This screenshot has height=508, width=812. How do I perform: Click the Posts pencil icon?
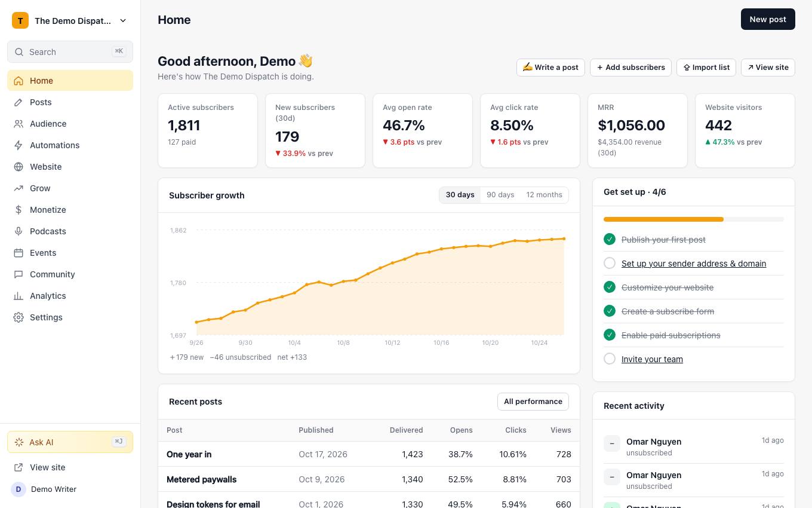[x=19, y=102]
